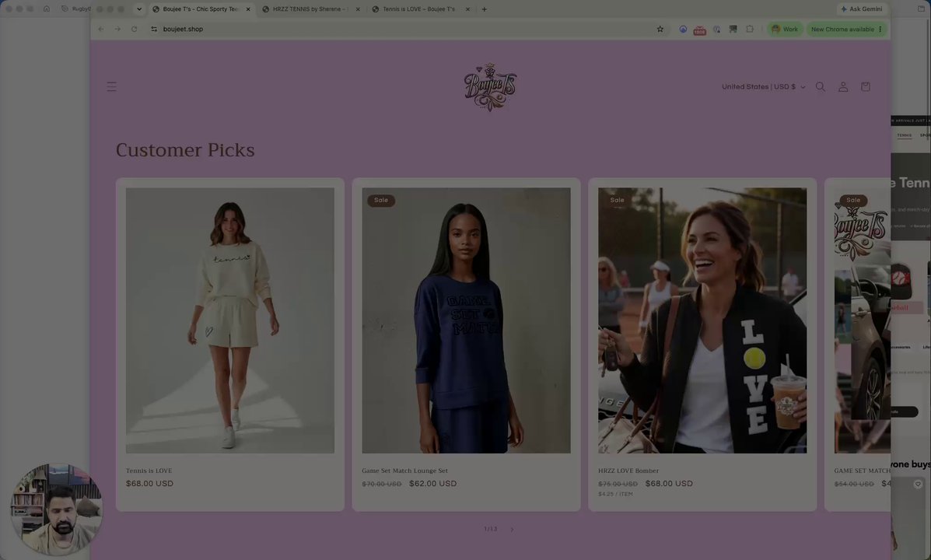931x560 pixels.
Task: Click the Customer Picks heading
Action: (x=184, y=150)
